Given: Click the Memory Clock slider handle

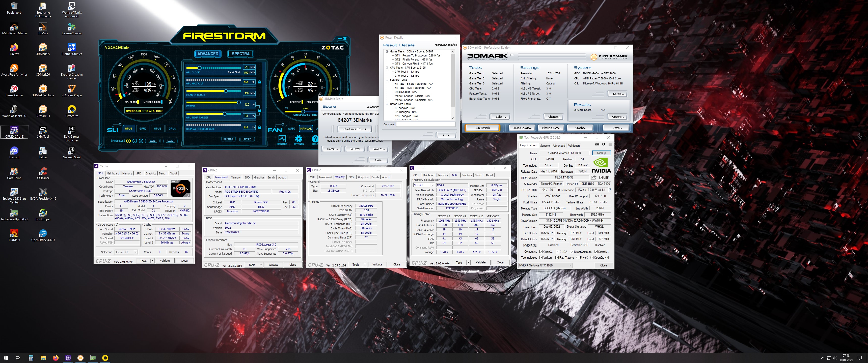Looking at the screenshot, I should (x=226, y=91).
